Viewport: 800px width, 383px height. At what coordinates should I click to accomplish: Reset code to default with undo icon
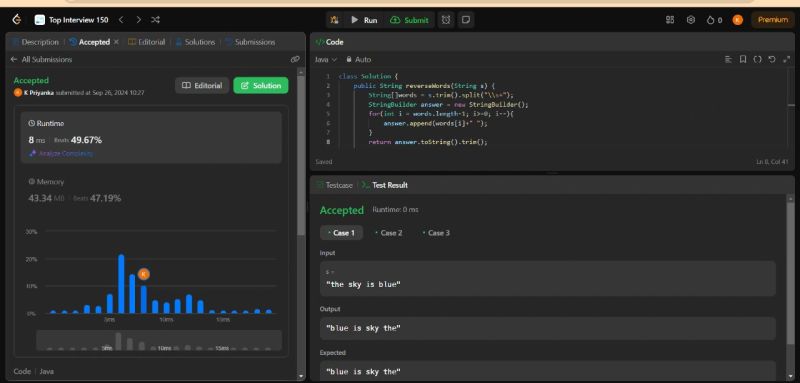point(772,59)
